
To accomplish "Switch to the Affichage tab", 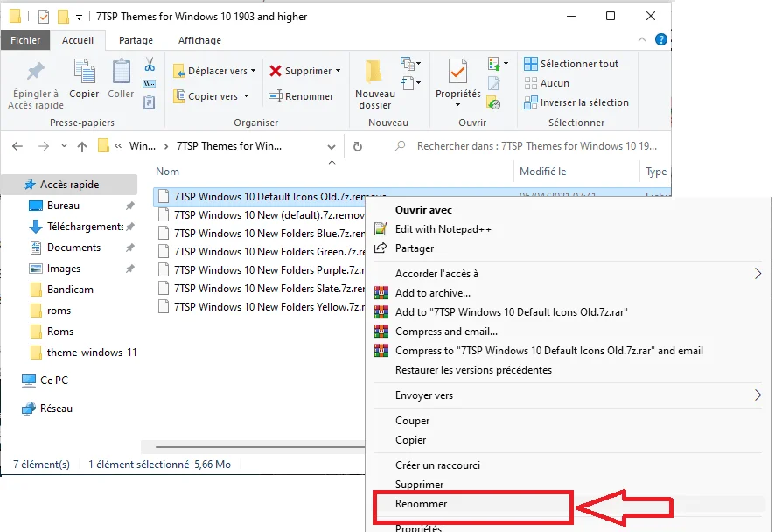I will point(199,39).
